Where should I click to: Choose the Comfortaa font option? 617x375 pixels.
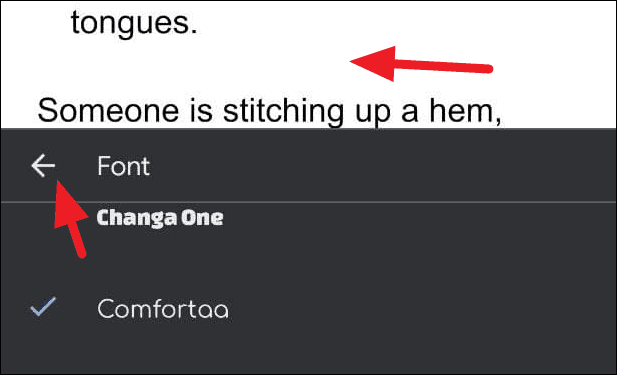tap(163, 308)
